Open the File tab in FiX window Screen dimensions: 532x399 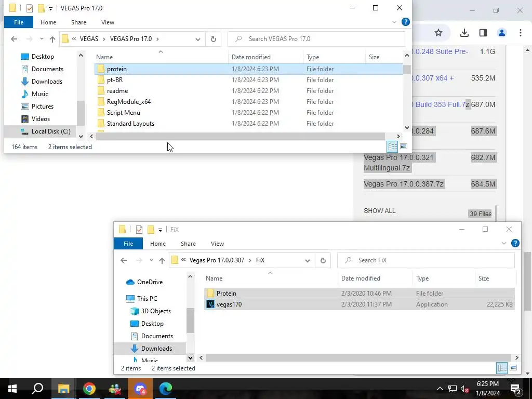[128, 244]
